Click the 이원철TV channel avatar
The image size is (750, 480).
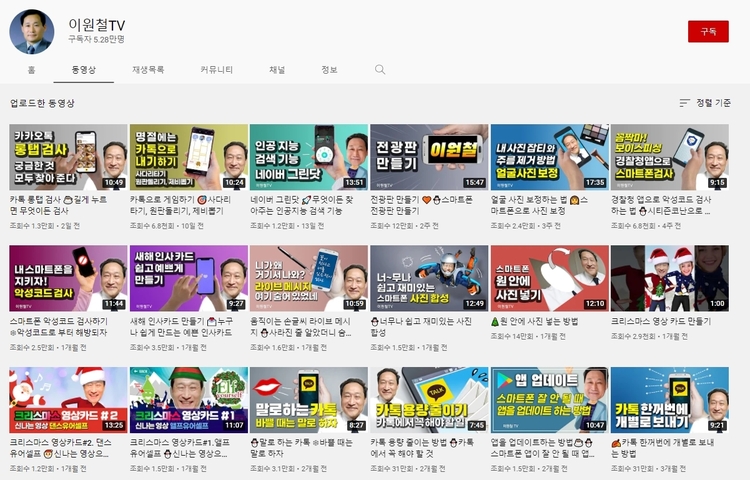[x=32, y=32]
